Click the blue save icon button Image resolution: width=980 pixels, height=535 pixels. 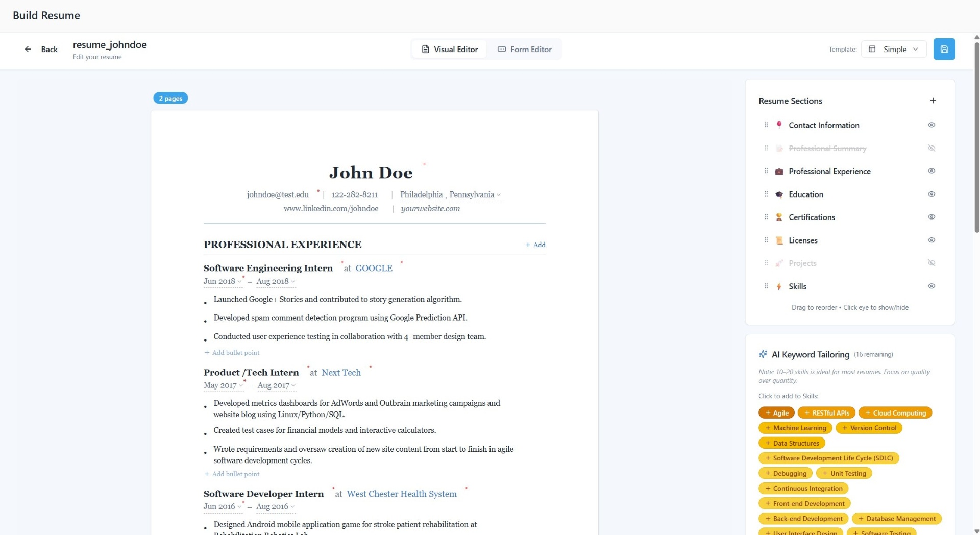pyautogui.click(x=944, y=49)
